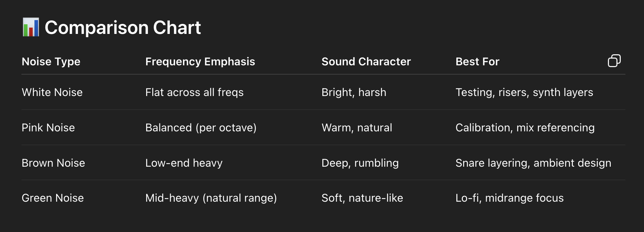The image size is (644, 232).
Task: Click the Frequency Emphasis column header
Action: tap(200, 62)
